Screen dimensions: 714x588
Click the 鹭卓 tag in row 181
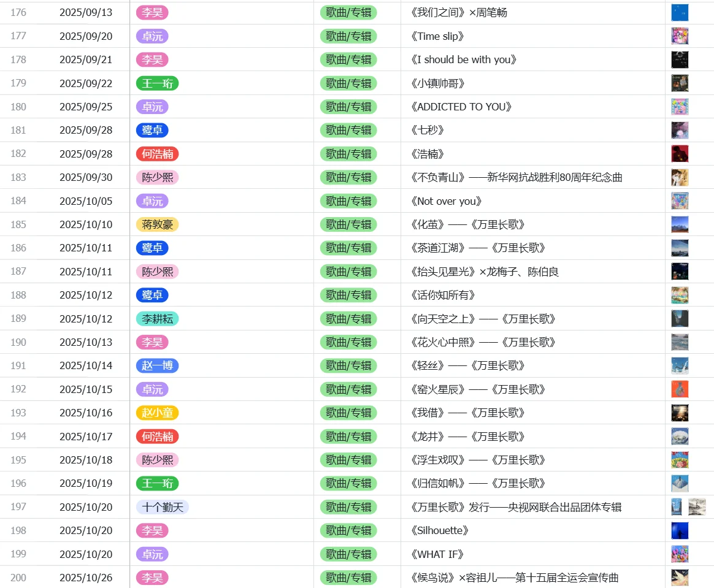point(152,130)
